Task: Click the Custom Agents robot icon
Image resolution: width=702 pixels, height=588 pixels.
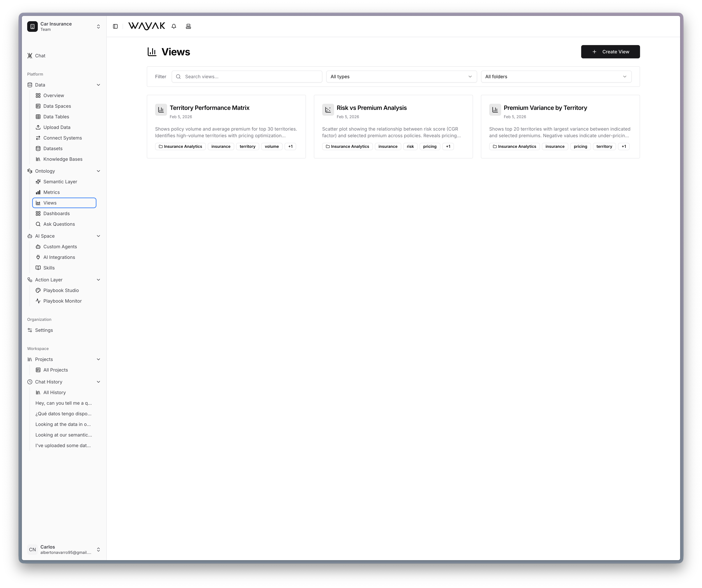Action: pos(38,247)
